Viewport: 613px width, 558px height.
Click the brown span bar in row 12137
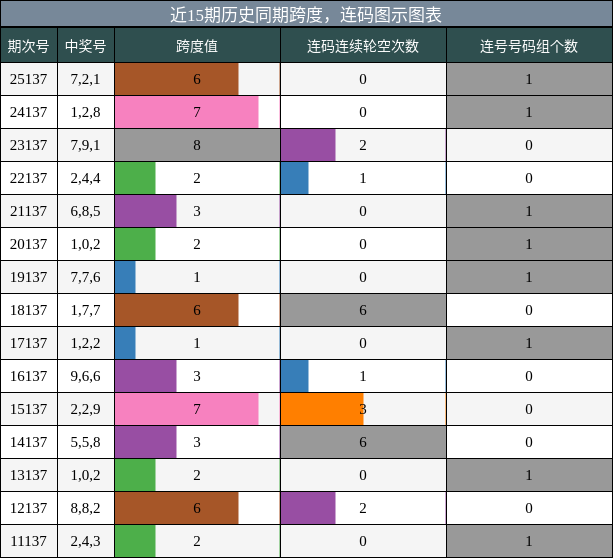[177, 508]
